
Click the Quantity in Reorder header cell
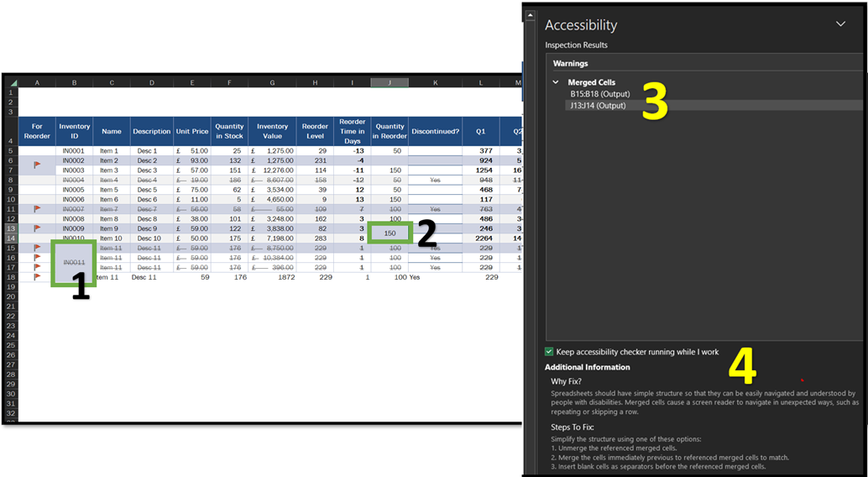click(x=390, y=131)
